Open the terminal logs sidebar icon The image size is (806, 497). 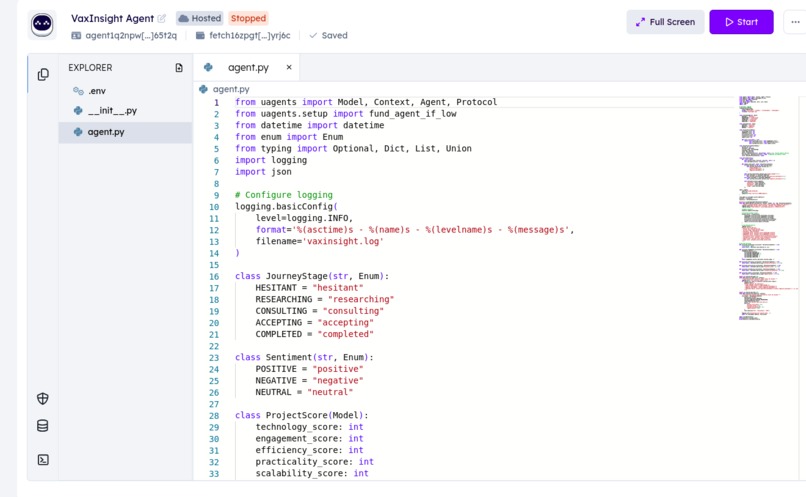point(43,459)
